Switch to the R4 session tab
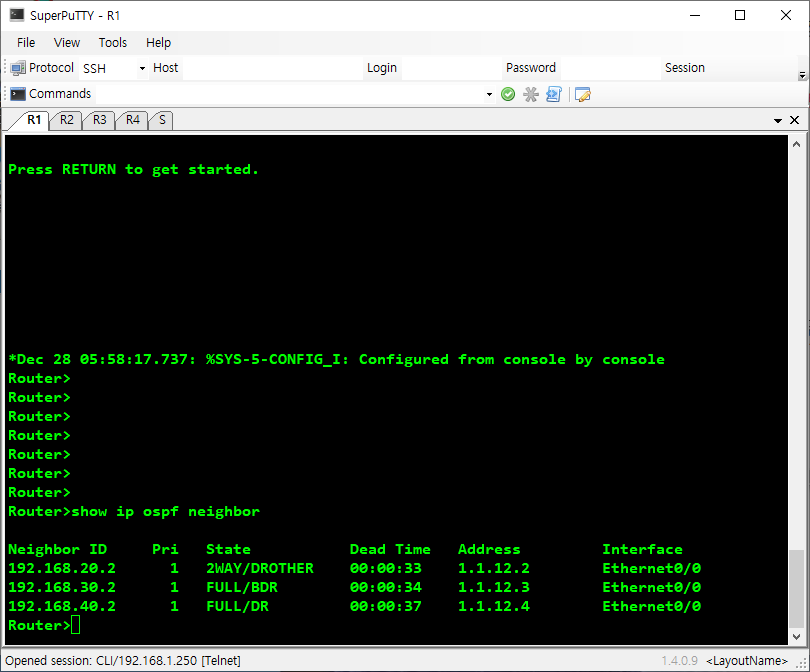The width and height of the screenshot is (810, 672). [132, 120]
